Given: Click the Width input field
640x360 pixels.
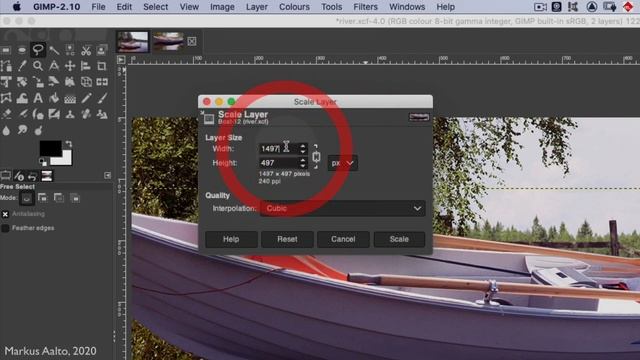Looking at the screenshot, I should tap(279, 149).
